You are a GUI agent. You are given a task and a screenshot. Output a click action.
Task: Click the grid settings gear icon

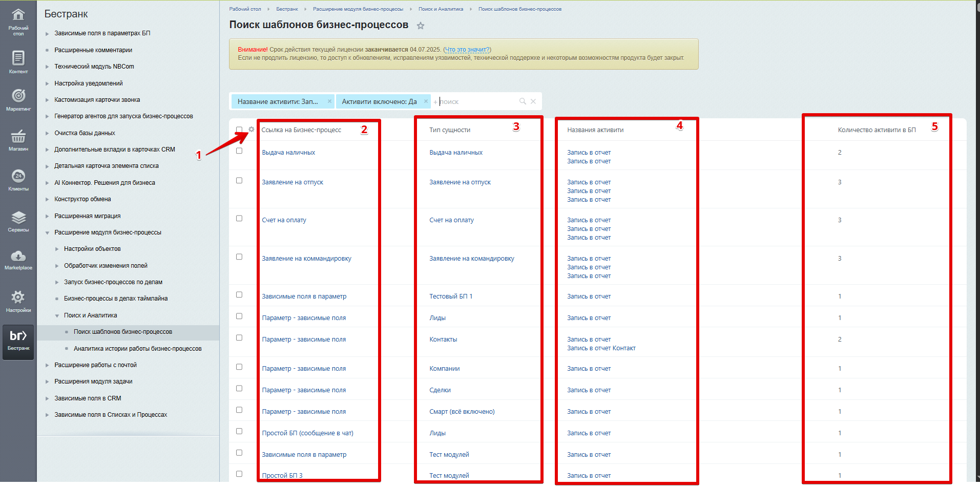click(x=251, y=130)
